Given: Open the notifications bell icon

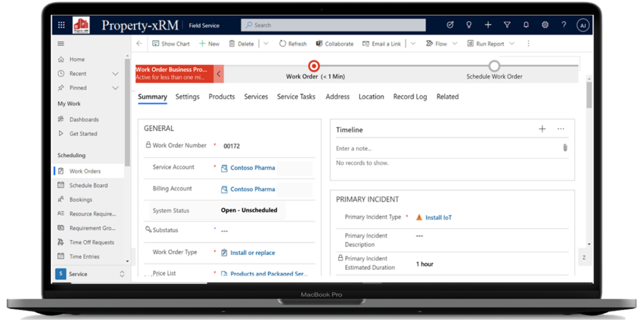Looking at the screenshot, I should (526, 25).
